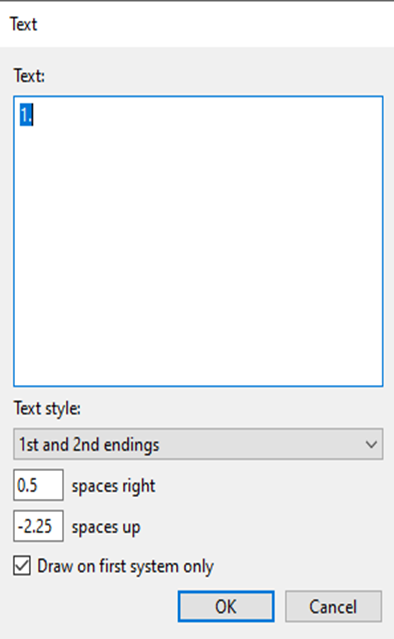Click the 'Draw on first system only' label
The image size is (394, 639).
(125, 567)
